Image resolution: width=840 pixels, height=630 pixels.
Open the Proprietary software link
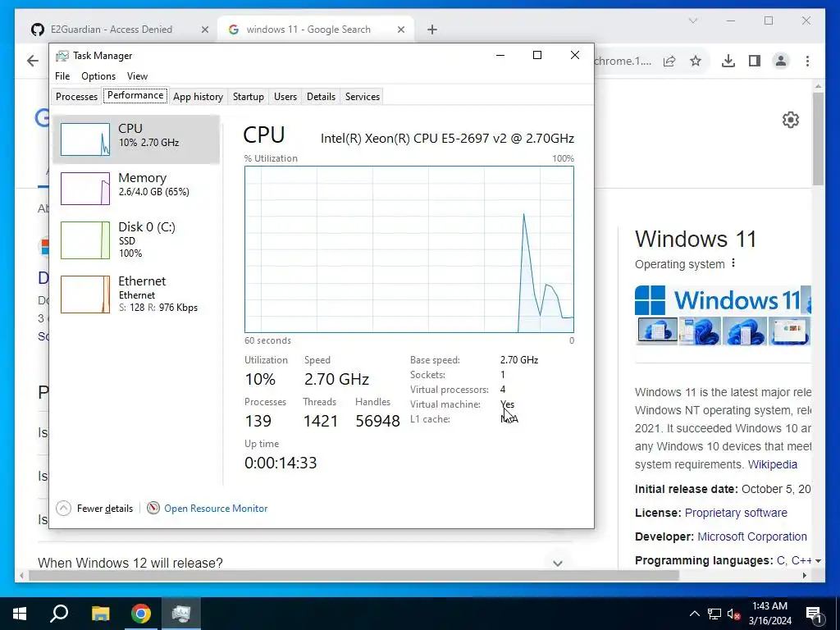tap(736, 513)
